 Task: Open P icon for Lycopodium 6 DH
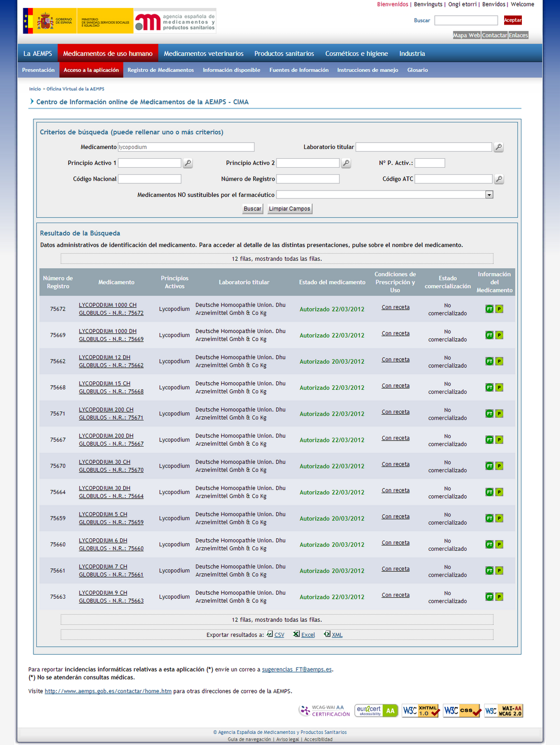pos(499,544)
